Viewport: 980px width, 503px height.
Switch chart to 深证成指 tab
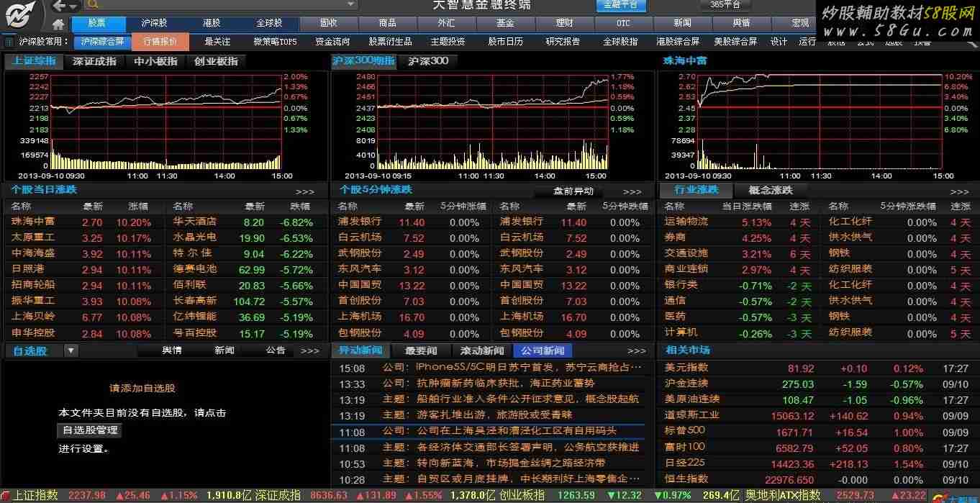click(94, 61)
